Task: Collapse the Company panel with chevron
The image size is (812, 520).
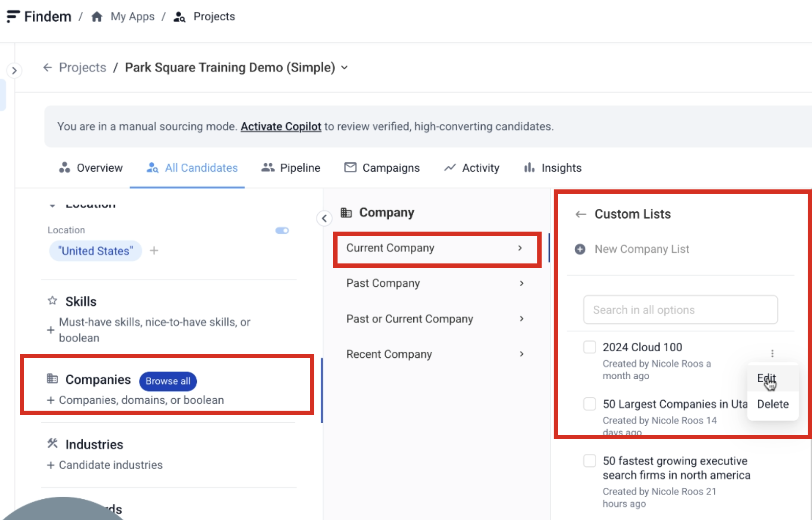Action: click(324, 218)
